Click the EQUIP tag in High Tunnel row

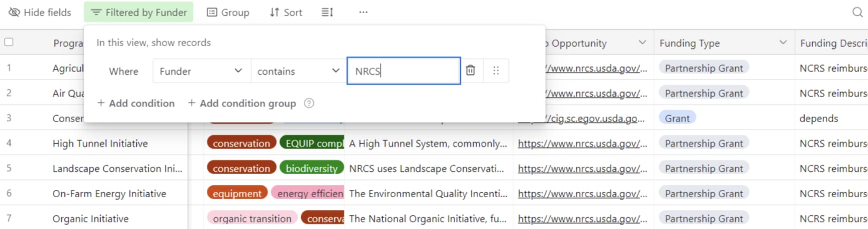[312, 143]
